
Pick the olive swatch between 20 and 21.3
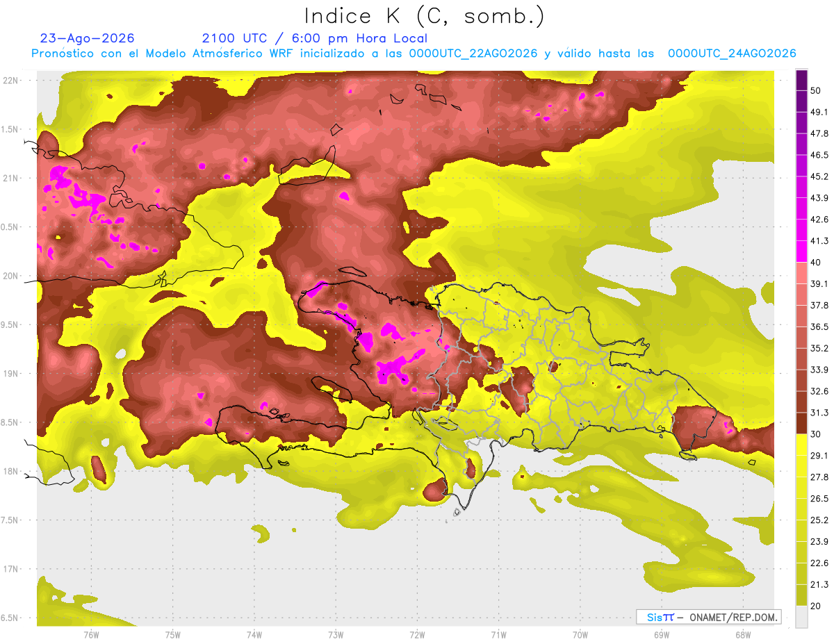coord(801,595)
